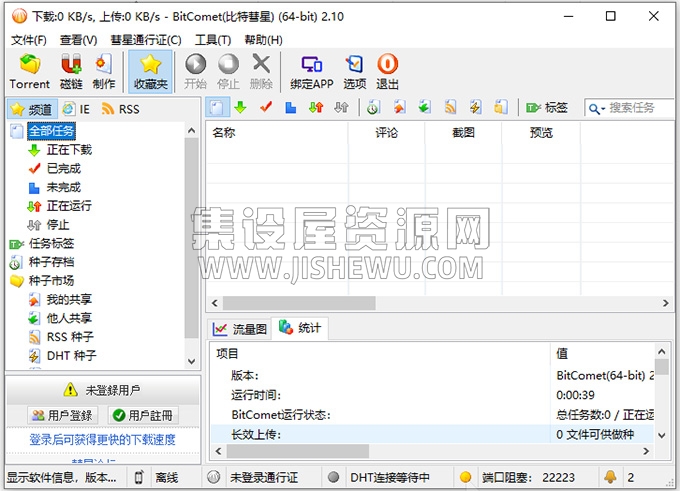Select 种子市场 in sidebar tree

[51, 281]
